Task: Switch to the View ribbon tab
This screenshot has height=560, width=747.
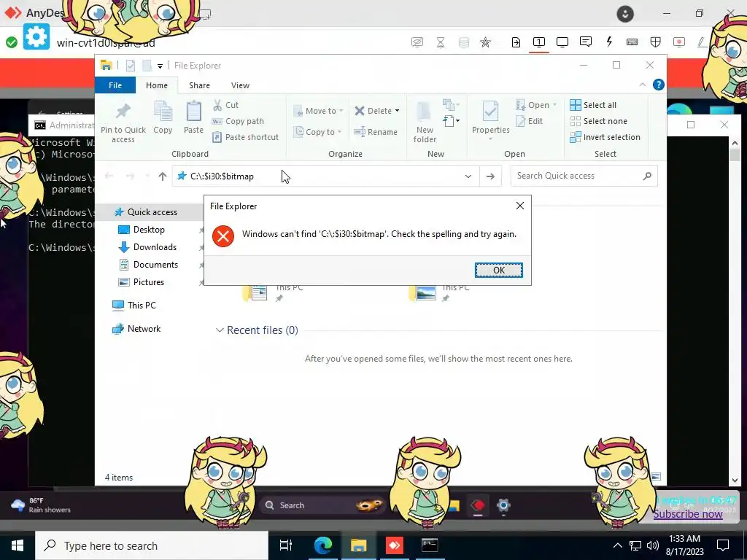Action: point(240,85)
